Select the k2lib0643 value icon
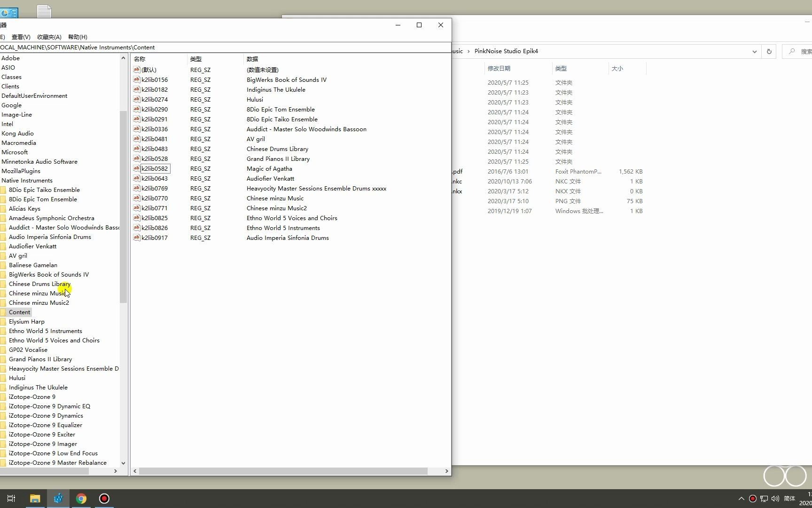The image size is (812, 508). (x=137, y=178)
